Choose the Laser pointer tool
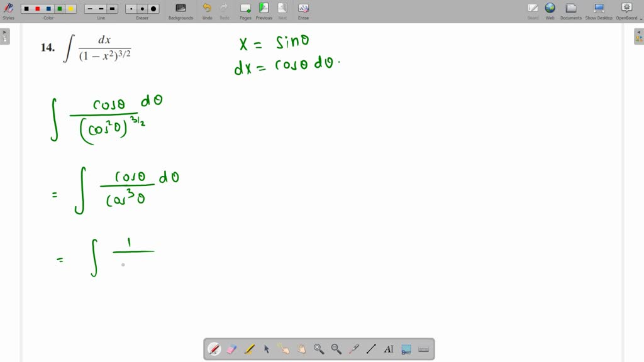 coord(353,349)
